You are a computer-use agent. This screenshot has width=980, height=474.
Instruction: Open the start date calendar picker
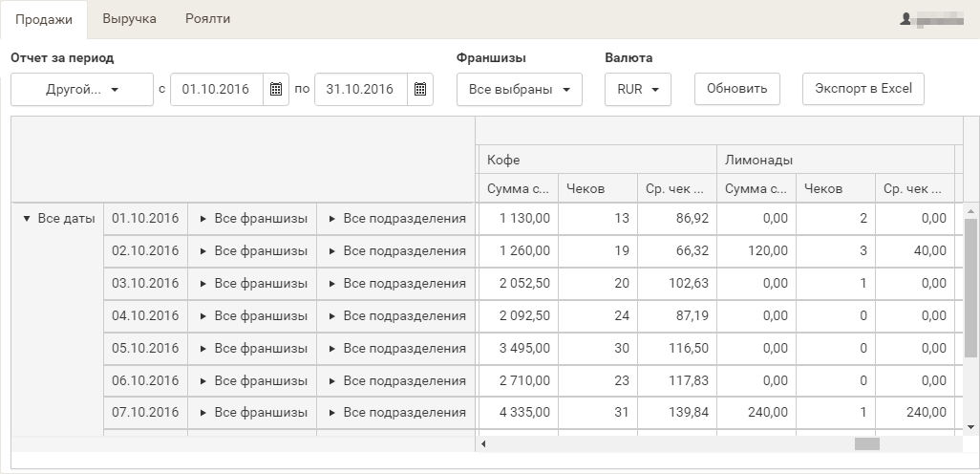click(x=276, y=90)
